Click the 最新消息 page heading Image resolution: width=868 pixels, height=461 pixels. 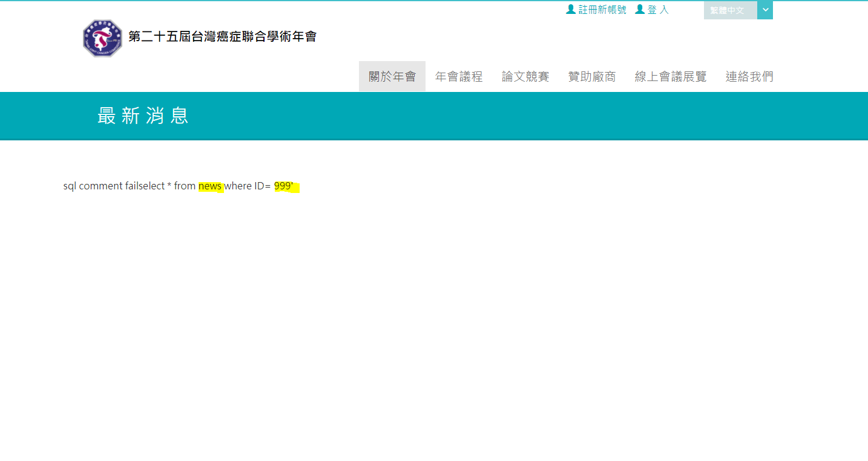[143, 116]
